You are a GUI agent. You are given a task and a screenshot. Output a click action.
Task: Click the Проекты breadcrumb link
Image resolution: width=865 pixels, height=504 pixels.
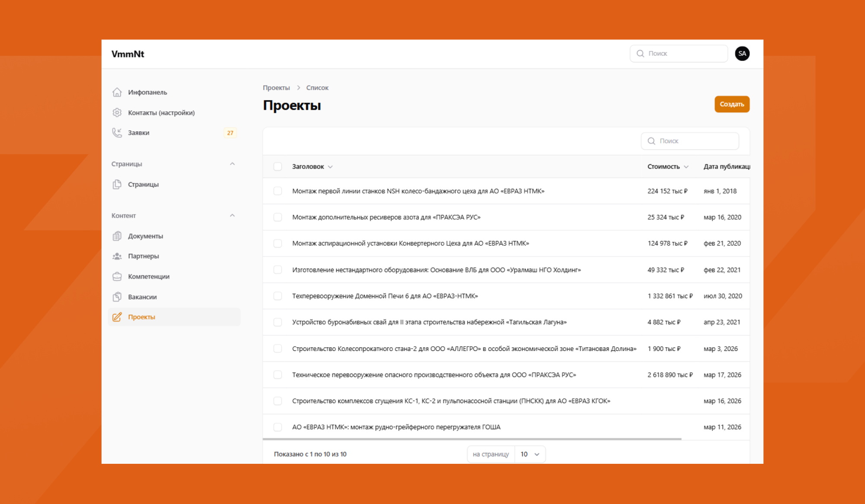[x=276, y=88]
